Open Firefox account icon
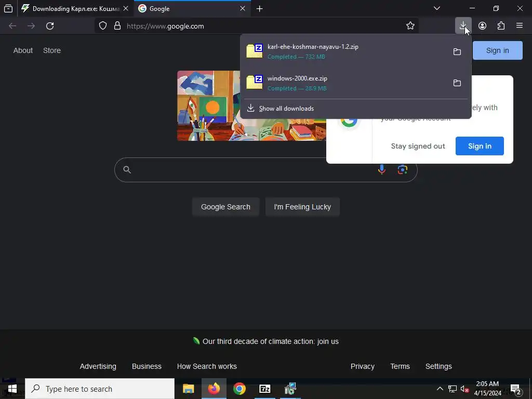The height and width of the screenshot is (399, 532). 482,26
